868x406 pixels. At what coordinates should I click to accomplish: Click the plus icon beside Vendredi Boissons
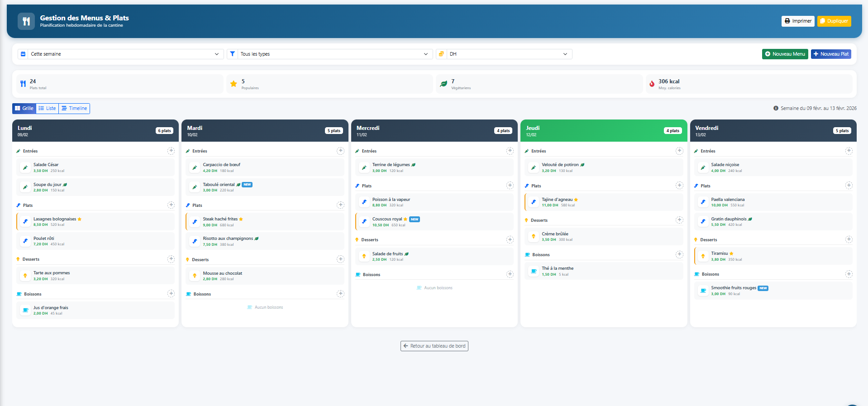(849, 274)
